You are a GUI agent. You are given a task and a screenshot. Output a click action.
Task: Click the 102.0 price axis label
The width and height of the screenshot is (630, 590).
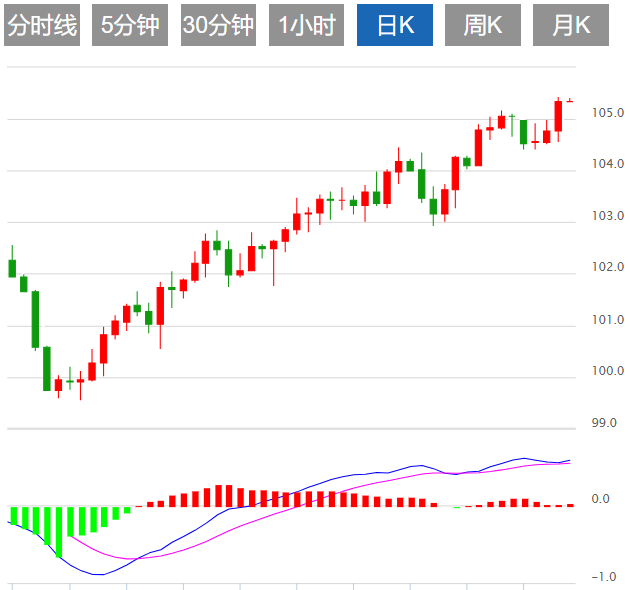(x=607, y=268)
